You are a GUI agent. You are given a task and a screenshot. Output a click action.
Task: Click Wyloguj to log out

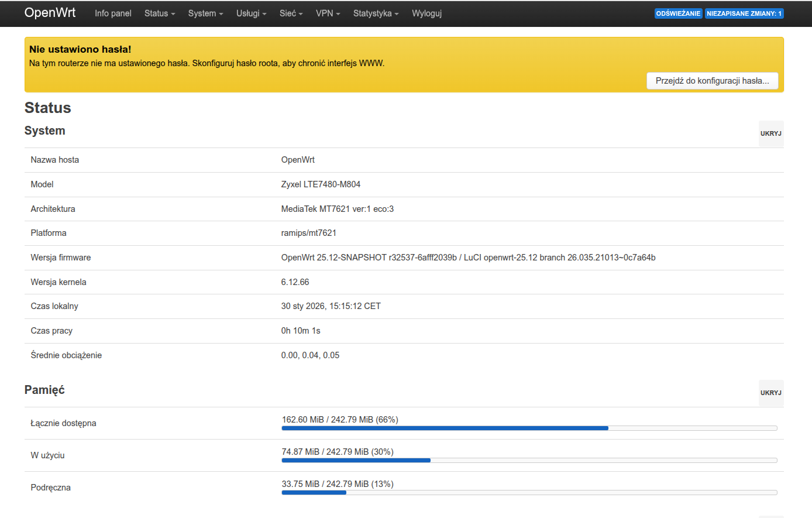(x=426, y=13)
